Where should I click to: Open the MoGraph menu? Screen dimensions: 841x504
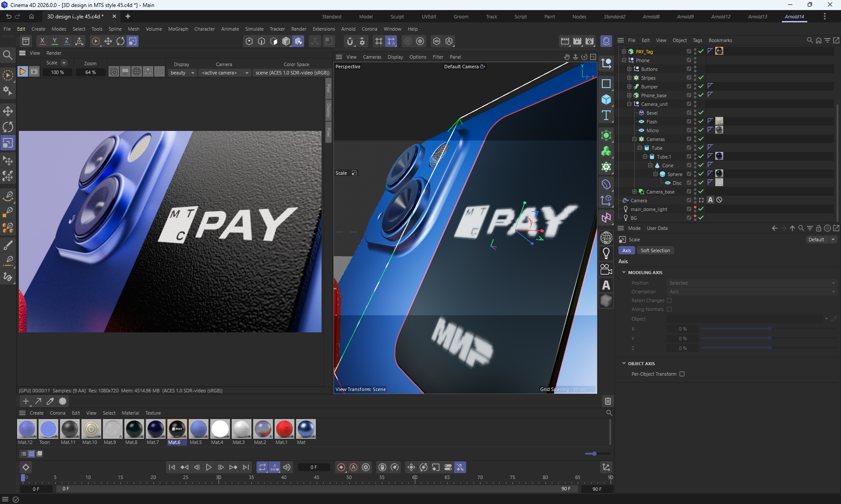coord(178,29)
